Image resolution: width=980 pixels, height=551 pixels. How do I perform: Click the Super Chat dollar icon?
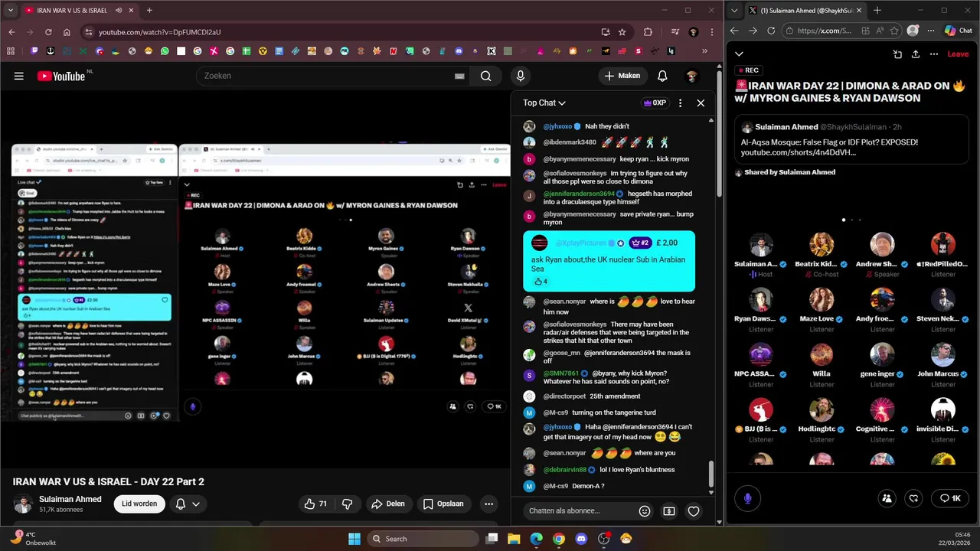pyautogui.click(x=669, y=511)
